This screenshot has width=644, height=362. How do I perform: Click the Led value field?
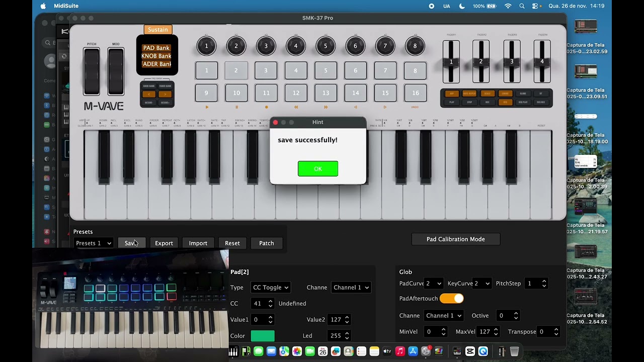339,336
